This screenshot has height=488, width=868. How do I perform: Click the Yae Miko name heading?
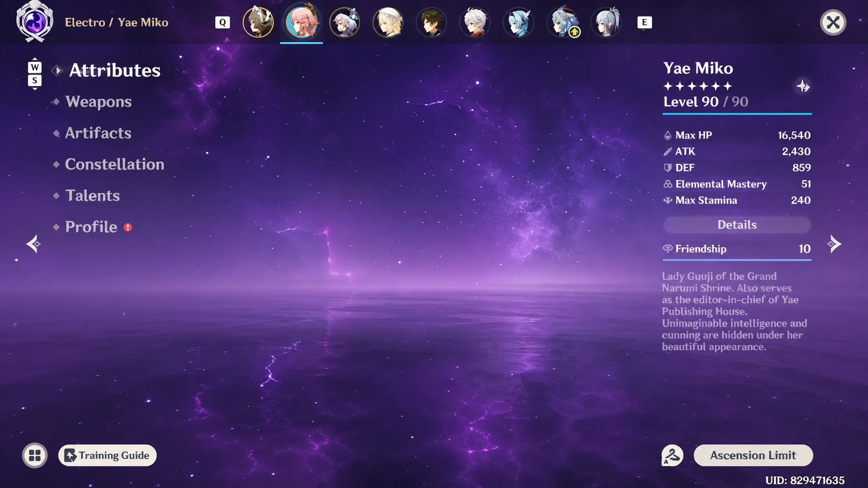coord(698,68)
